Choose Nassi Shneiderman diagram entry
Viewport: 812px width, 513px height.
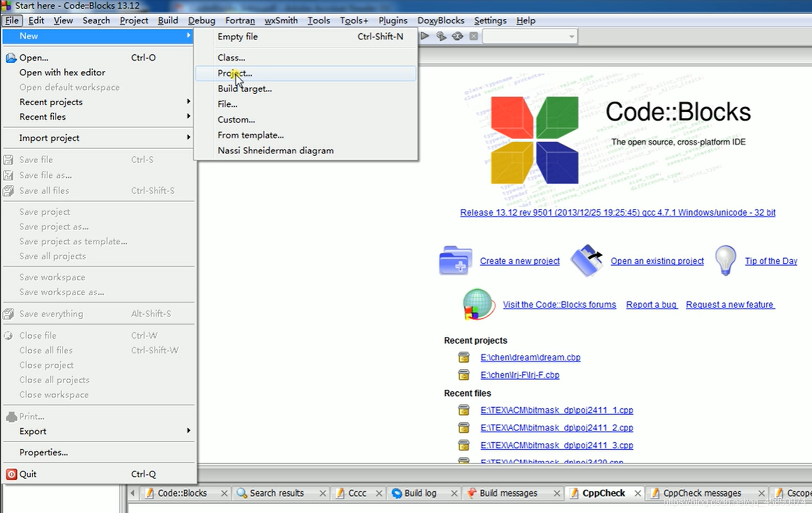[306, 150]
